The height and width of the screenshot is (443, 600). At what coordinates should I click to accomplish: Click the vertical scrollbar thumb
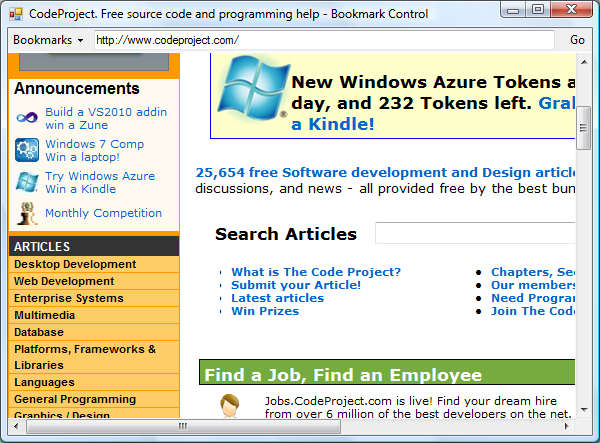coord(584,128)
